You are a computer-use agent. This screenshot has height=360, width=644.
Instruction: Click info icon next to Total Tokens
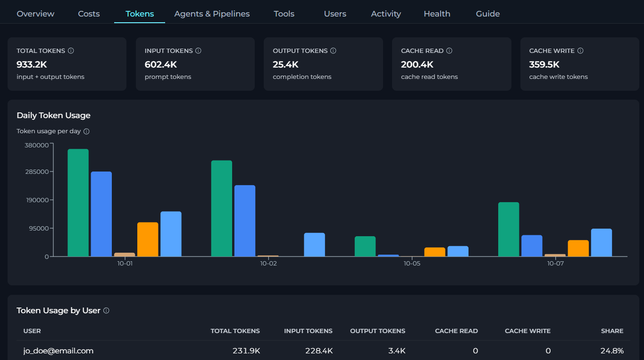tap(71, 51)
